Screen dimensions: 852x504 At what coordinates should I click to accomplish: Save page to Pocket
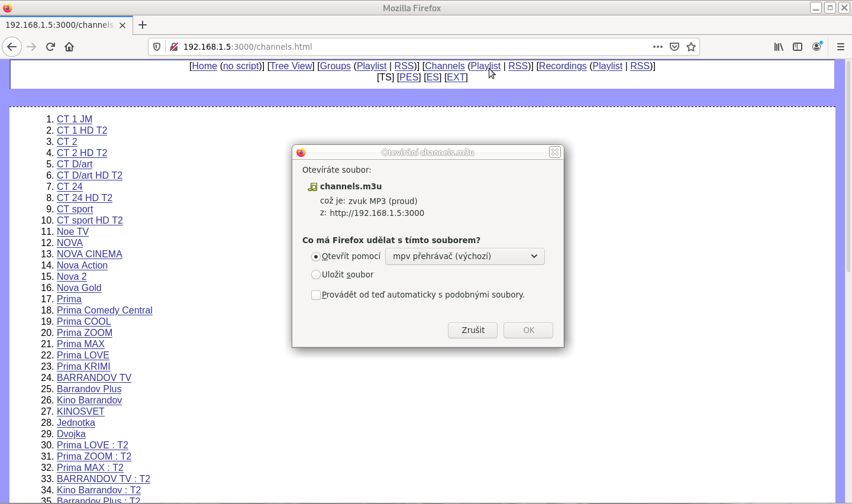click(674, 47)
